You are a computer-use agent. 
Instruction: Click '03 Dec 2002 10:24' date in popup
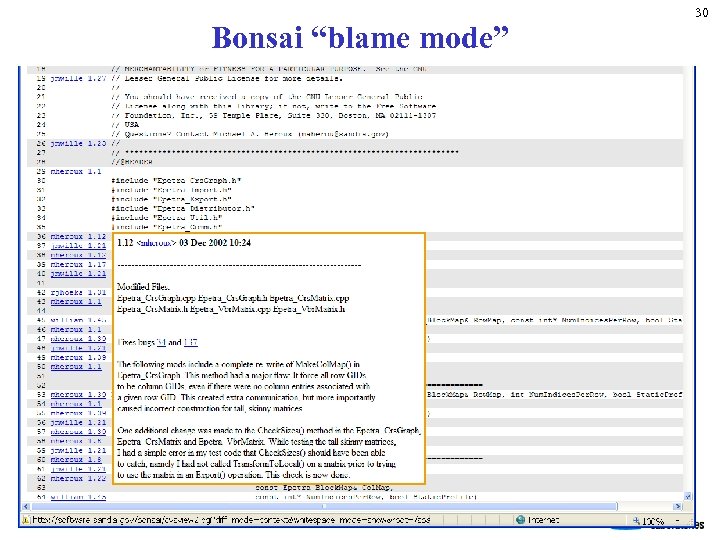(x=215, y=243)
